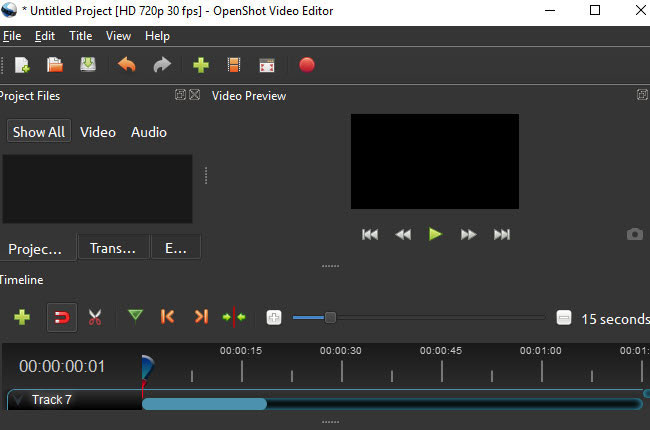Toggle timeline snapping magnet
Image resolution: width=650 pixels, height=430 pixels.
click(62, 318)
